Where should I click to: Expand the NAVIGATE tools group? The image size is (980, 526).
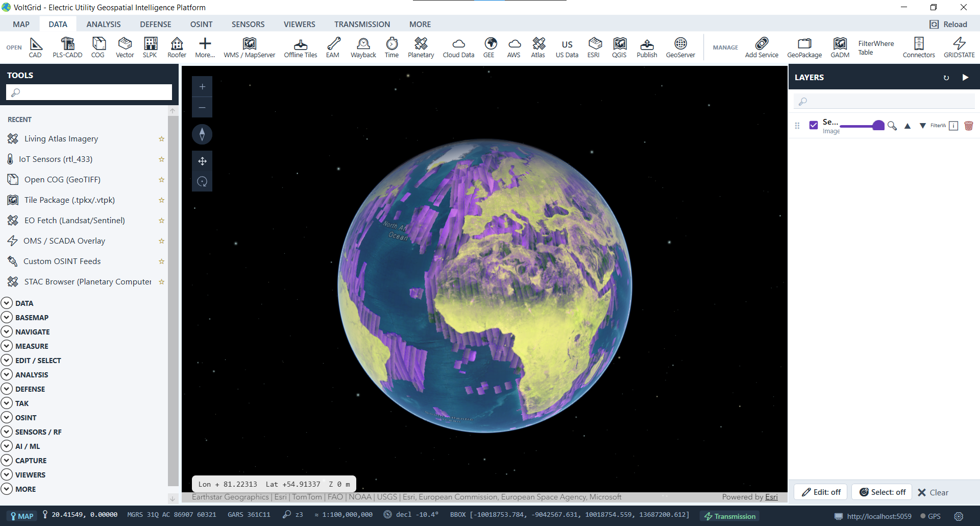click(7, 331)
